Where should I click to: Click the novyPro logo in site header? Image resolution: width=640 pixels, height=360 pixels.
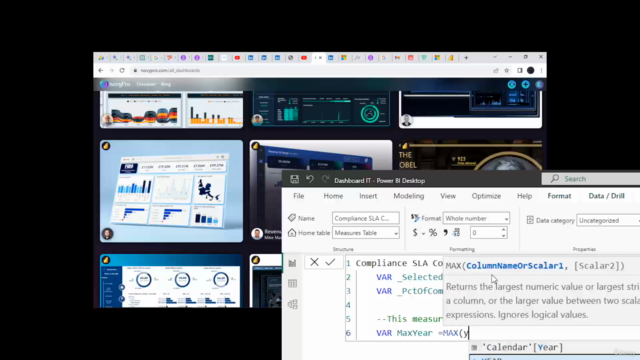tap(115, 84)
